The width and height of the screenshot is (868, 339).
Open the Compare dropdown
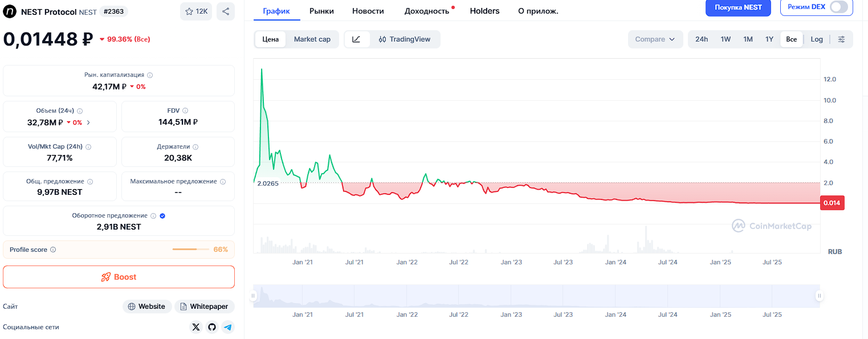click(655, 39)
